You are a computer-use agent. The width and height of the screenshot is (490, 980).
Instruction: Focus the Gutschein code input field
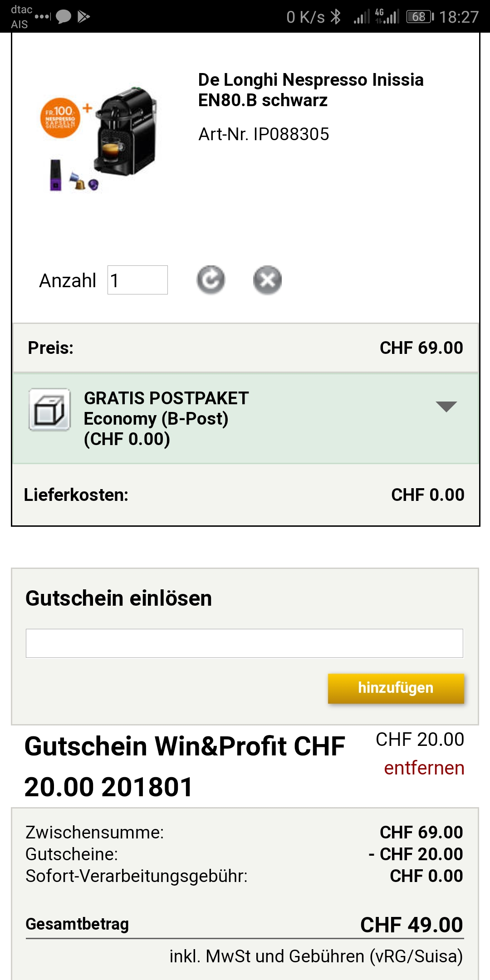[244, 643]
